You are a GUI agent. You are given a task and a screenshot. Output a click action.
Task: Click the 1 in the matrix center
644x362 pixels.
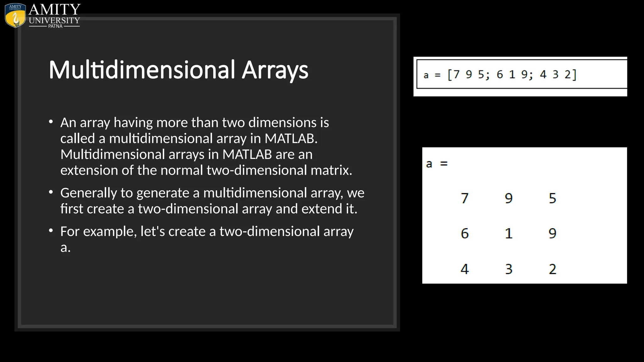pyautogui.click(x=509, y=233)
